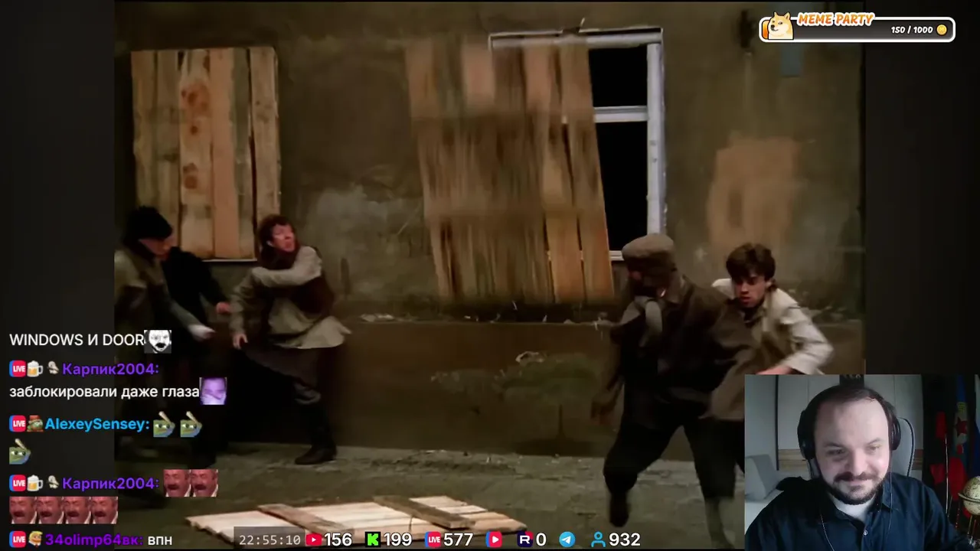Click the AlexeySensey username in chat
Image resolution: width=980 pixels, height=551 pixels.
point(96,423)
